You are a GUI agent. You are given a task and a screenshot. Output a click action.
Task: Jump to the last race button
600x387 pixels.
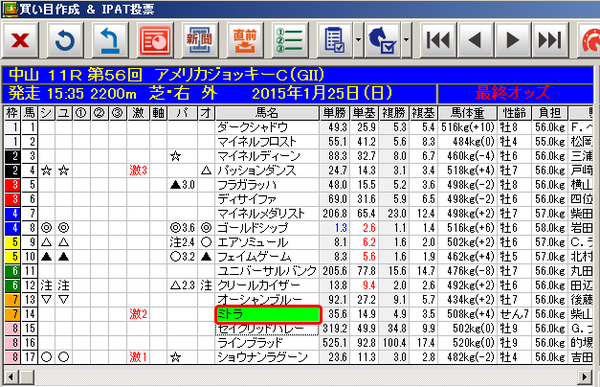tap(550, 40)
